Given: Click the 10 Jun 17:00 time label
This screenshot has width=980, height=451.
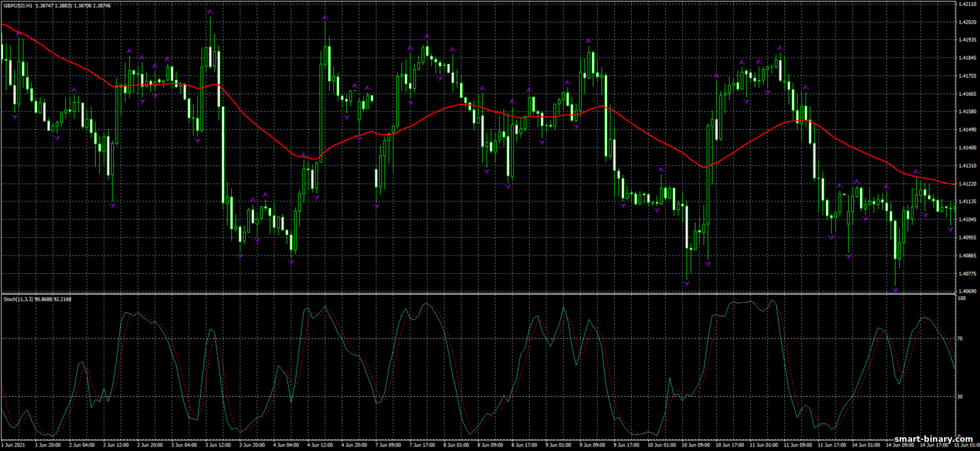Looking at the screenshot, I should [728, 445].
